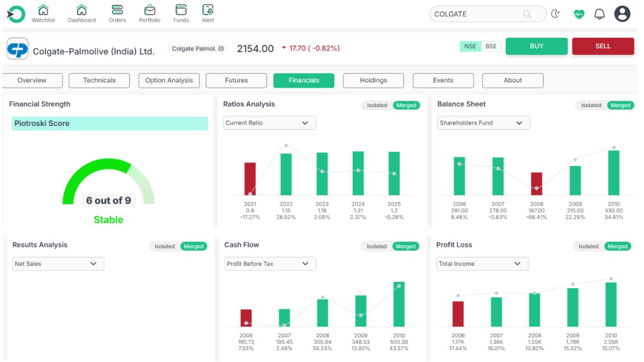Click the 28.52% Current Ratio change

[286, 217]
